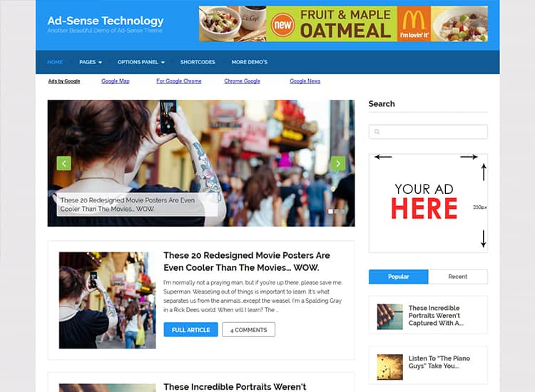Viewport: 535px width, 392px height.
Task: Expand the Options Panel dropdown menu
Action: tap(141, 62)
